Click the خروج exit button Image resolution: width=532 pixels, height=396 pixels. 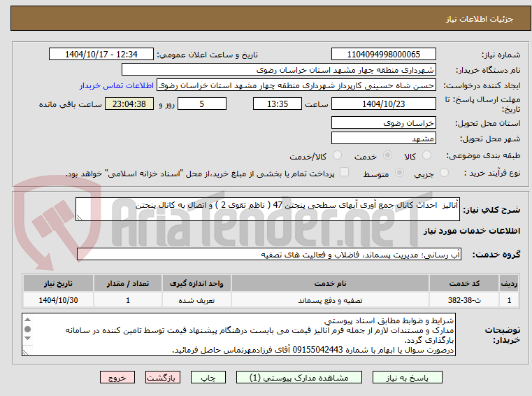[x=117, y=377]
